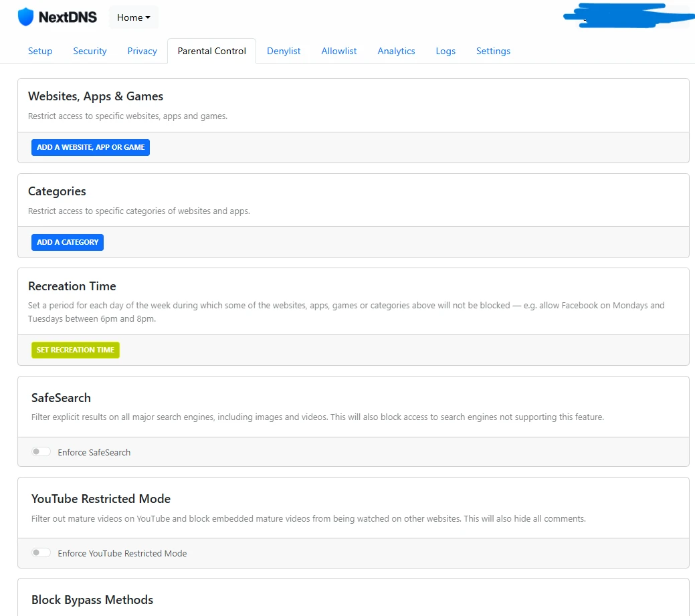Go to the Settings tab
The width and height of the screenshot is (695, 616).
point(493,51)
